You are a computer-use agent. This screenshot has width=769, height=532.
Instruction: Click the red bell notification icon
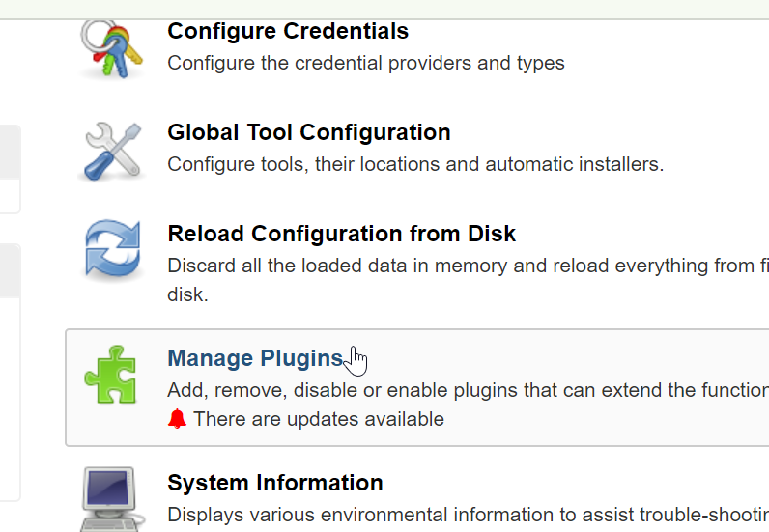(x=177, y=419)
